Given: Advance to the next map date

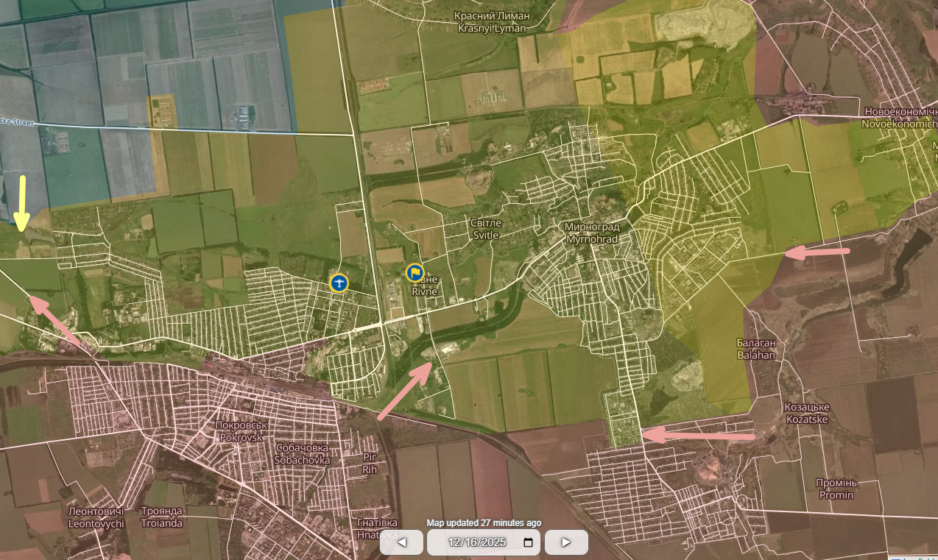Looking at the screenshot, I should (566, 542).
